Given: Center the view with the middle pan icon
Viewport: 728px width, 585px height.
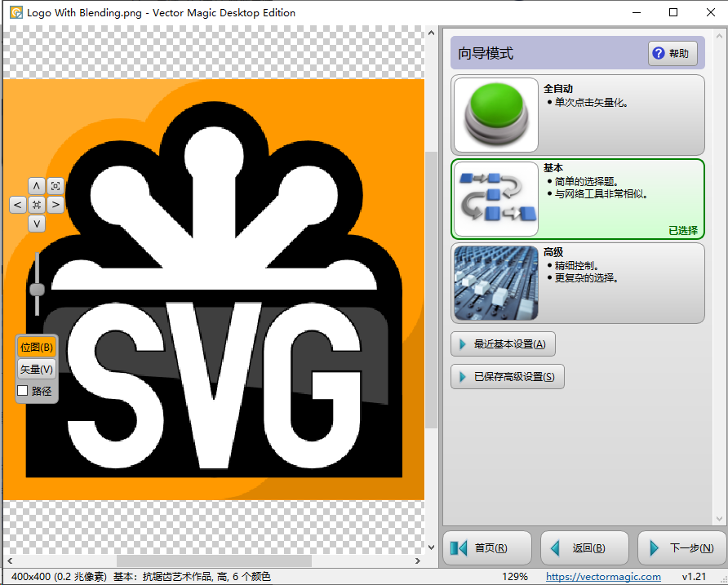Looking at the screenshot, I should coord(37,205).
